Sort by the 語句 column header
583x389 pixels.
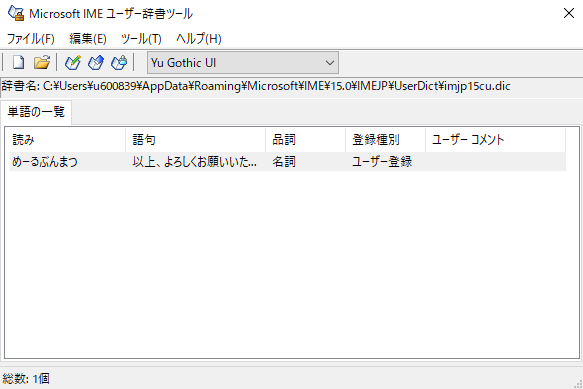[196, 140]
